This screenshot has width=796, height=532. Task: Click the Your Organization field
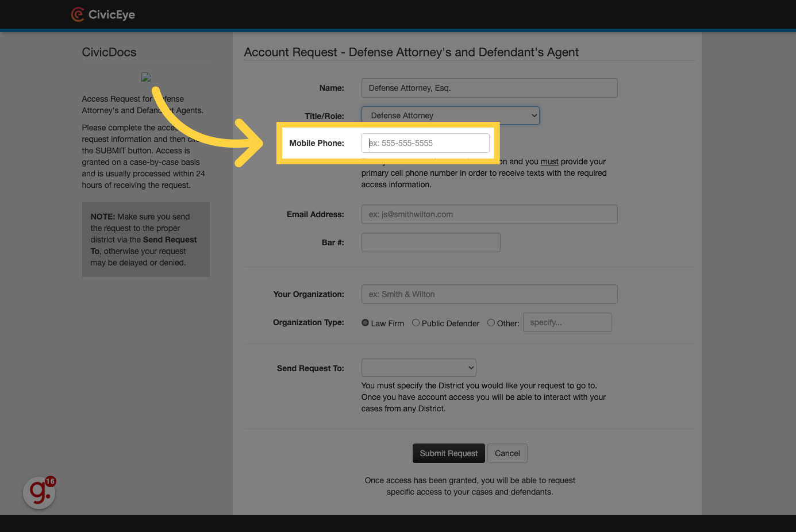[x=489, y=294]
